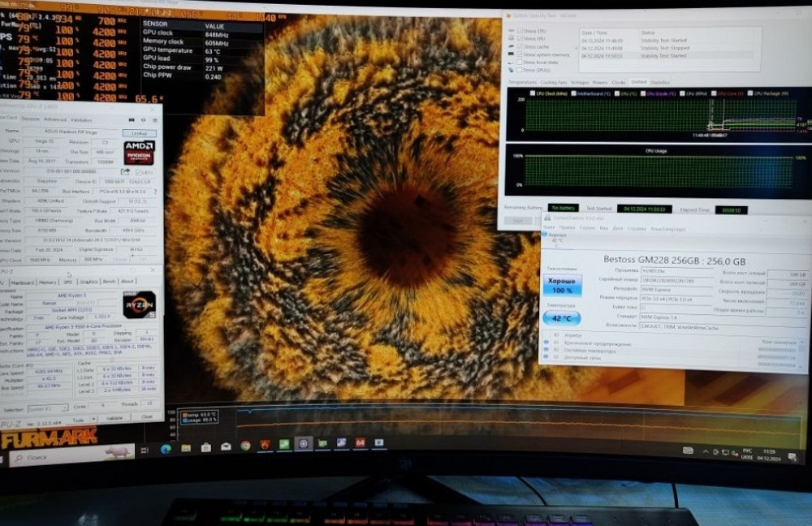This screenshot has height=526, width=812.
Task: Enable the Stress GPU(s) checkbox
Action: click(x=520, y=70)
